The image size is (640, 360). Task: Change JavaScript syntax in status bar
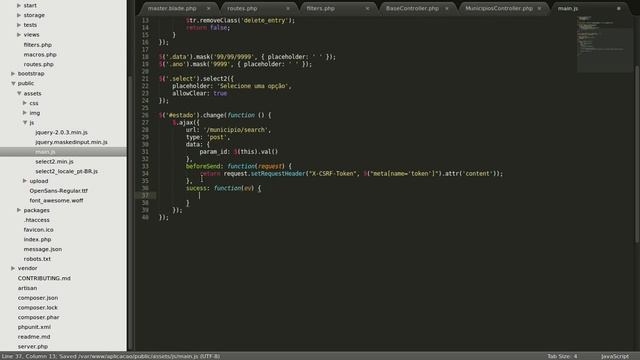click(615, 356)
